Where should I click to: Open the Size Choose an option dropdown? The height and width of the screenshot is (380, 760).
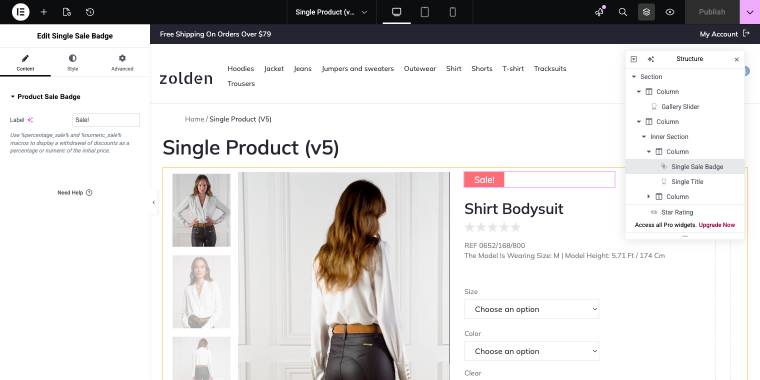coord(532,309)
